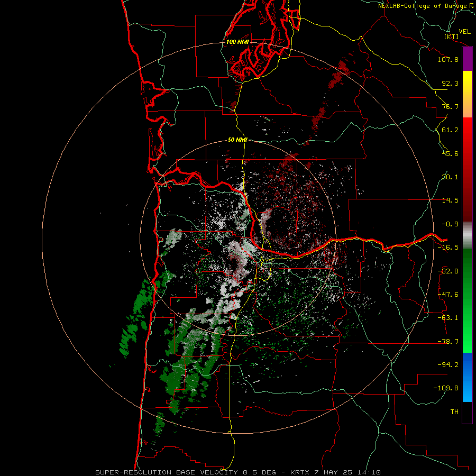Click the -63.1 legend value
The image size is (476, 476).
point(448,318)
